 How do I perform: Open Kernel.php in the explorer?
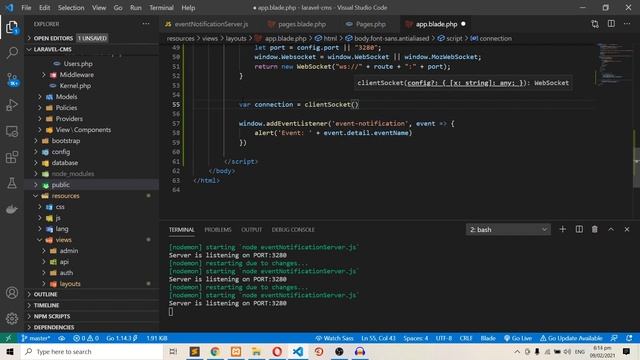click(92, 86)
